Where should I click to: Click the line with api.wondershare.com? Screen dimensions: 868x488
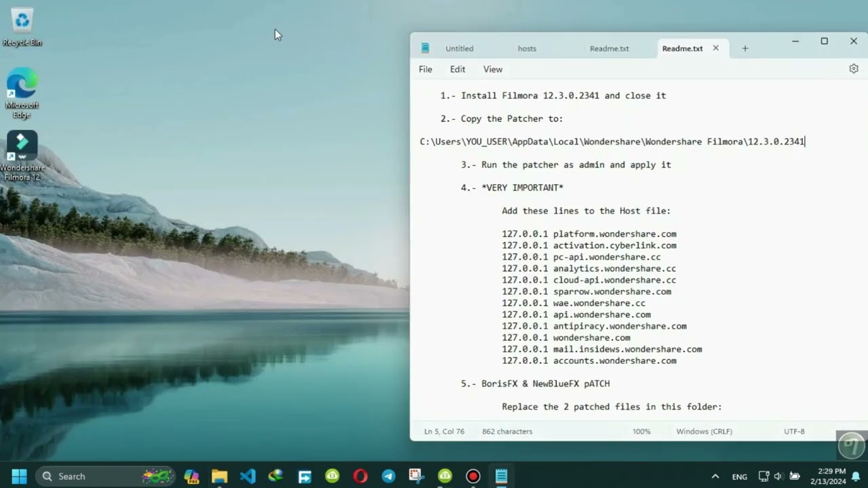[x=576, y=314]
